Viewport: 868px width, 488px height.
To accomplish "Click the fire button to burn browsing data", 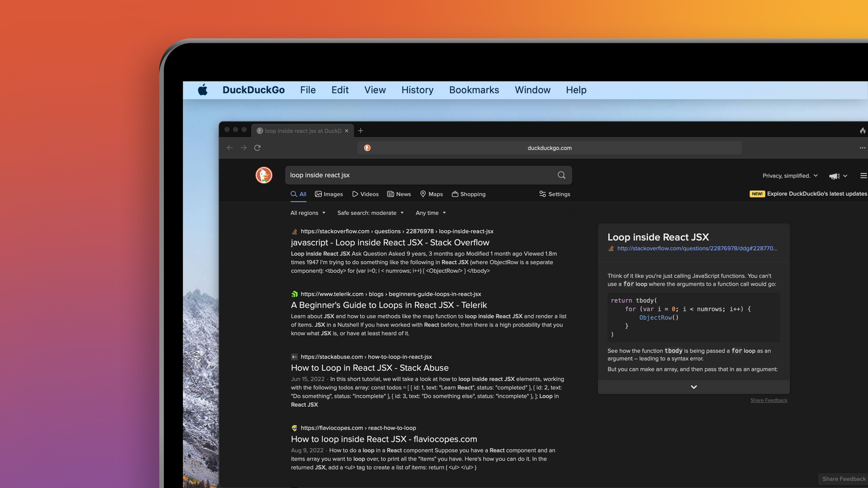I will coord(862,130).
